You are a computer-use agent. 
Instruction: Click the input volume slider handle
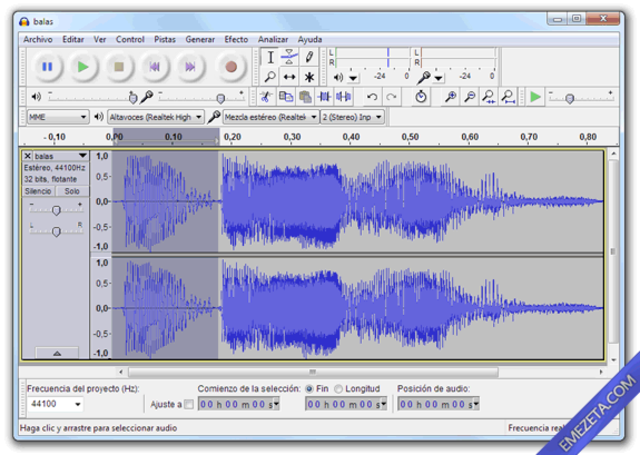[220, 98]
